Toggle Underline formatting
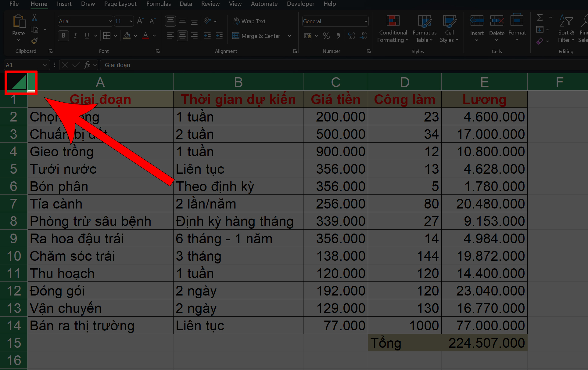The image size is (588, 370). [x=87, y=36]
